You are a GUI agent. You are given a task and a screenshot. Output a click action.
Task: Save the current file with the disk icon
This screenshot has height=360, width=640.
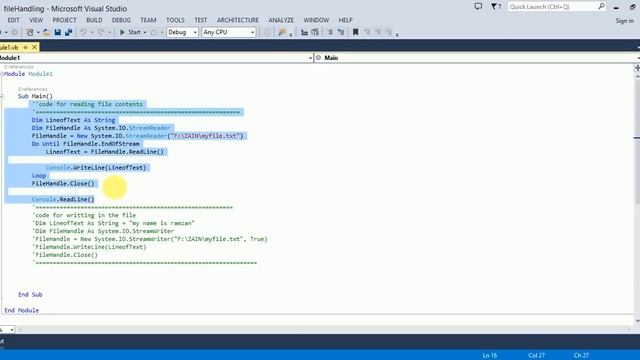click(58, 32)
